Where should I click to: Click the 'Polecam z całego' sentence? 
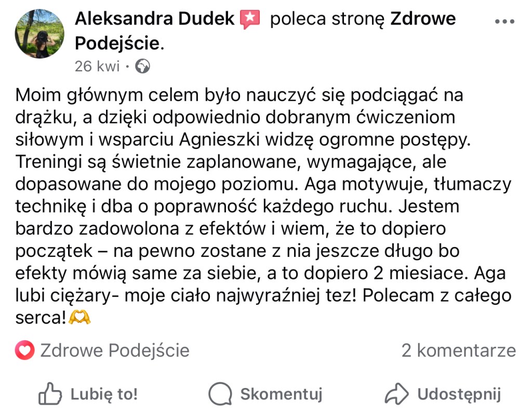[436, 295]
